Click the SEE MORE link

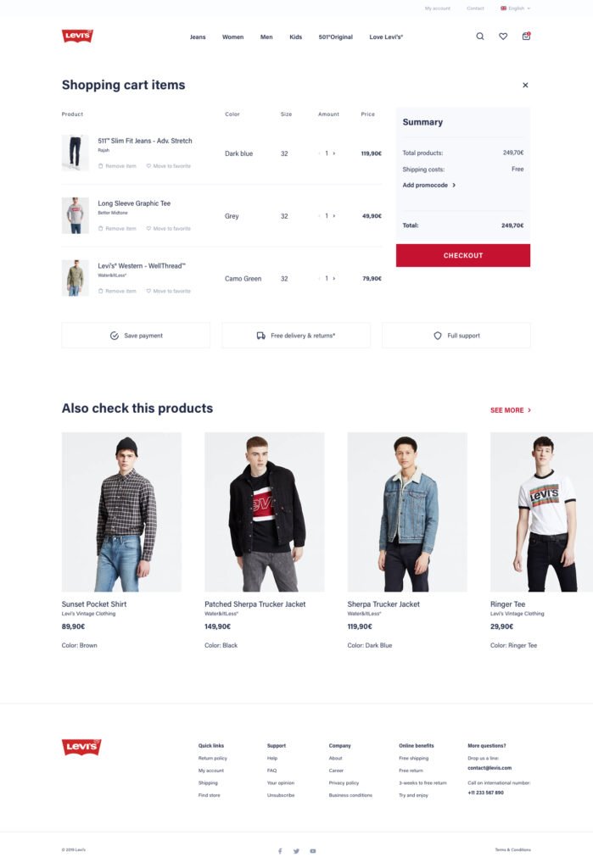(511, 410)
